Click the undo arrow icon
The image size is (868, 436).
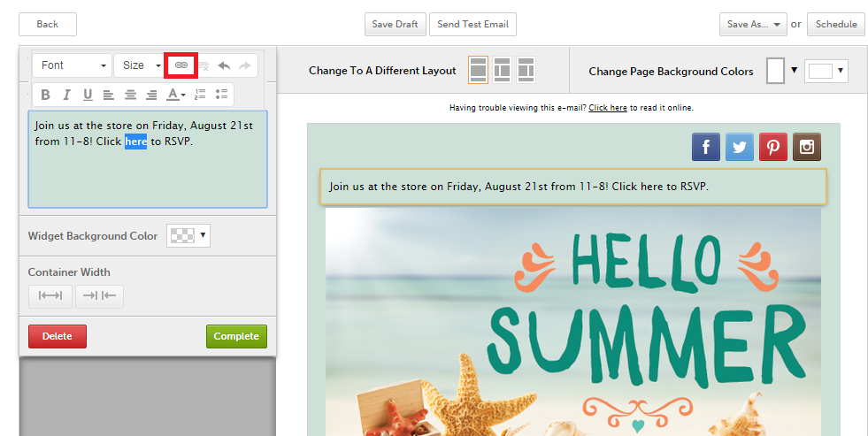[x=224, y=65]
